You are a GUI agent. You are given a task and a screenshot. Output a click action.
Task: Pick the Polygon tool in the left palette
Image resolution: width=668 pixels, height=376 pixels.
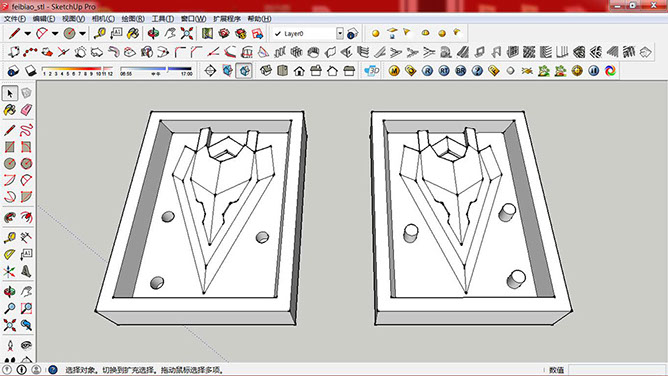pos(26,164)
